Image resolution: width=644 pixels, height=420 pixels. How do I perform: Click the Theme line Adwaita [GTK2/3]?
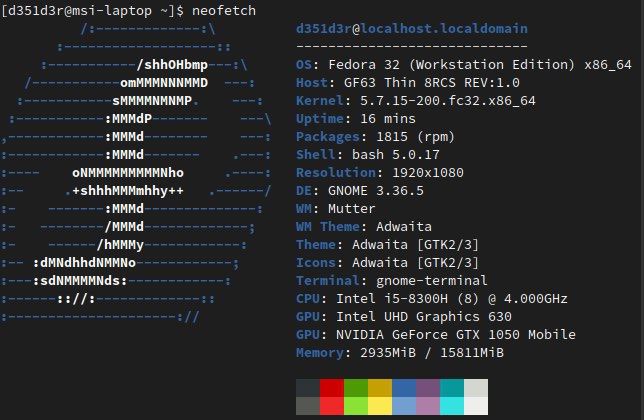click(387, 245)
